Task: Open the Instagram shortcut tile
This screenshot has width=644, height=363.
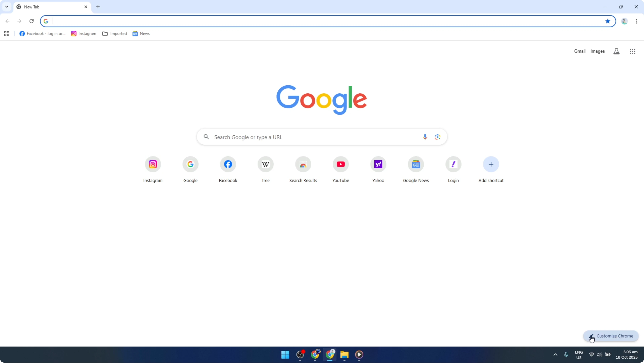Action: (153, 170)
